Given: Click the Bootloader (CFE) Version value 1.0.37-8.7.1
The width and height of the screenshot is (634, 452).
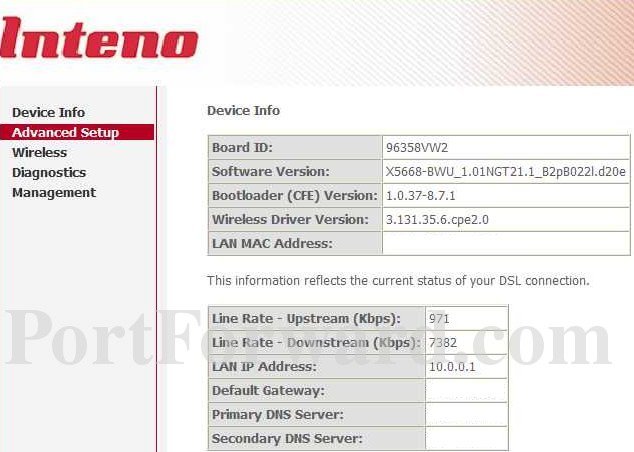Looking at the screenshot, I should (x=421, y=196).
